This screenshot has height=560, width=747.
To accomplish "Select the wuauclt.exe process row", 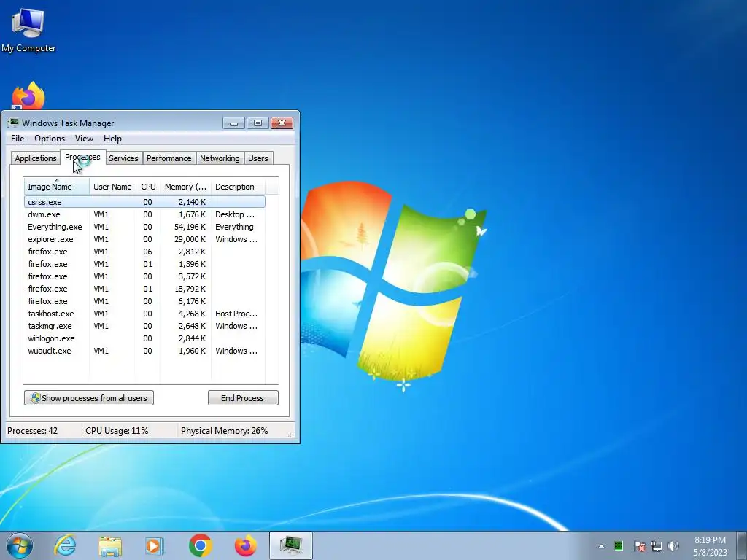I will [144, 351].
